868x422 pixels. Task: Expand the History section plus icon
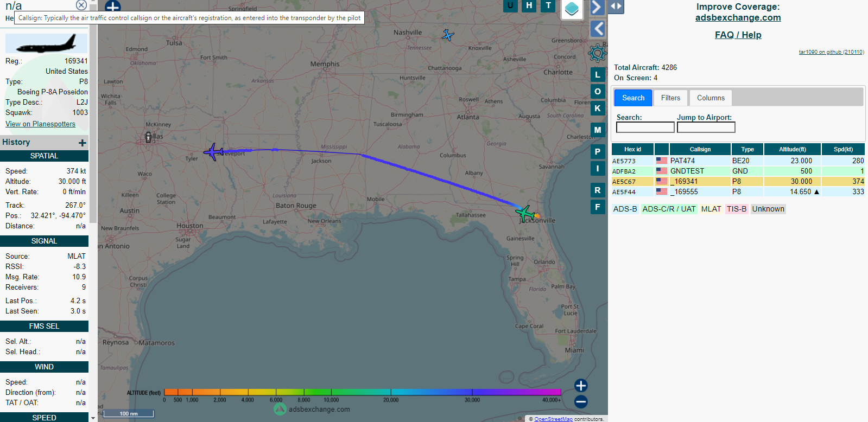click(x=83, y=143)
